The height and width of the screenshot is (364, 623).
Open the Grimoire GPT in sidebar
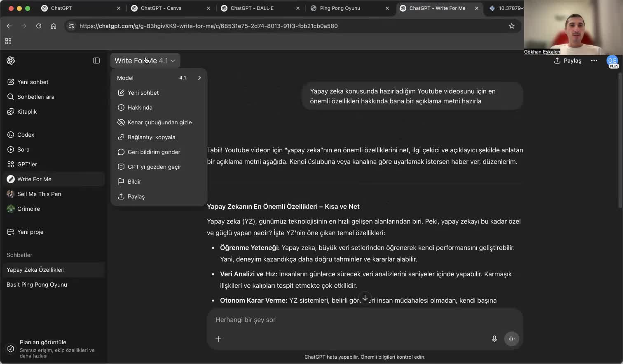point(54,209)
